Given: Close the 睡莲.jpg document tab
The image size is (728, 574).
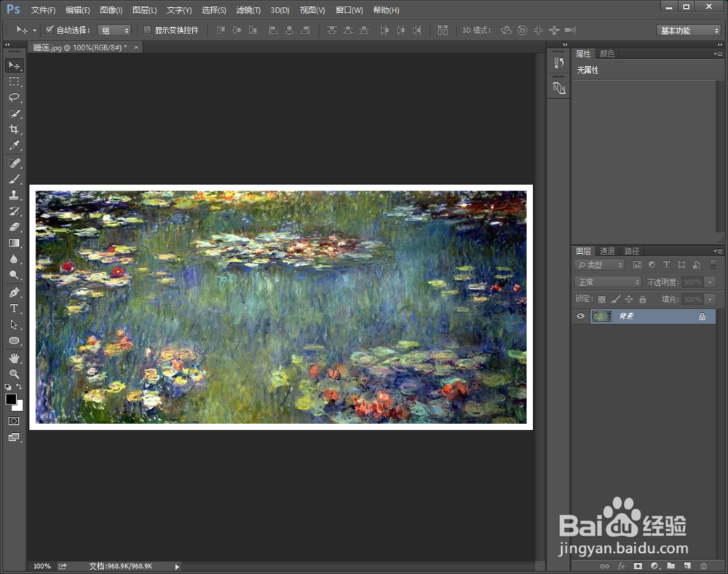Looking at the screenshot, I should point(136,47).
